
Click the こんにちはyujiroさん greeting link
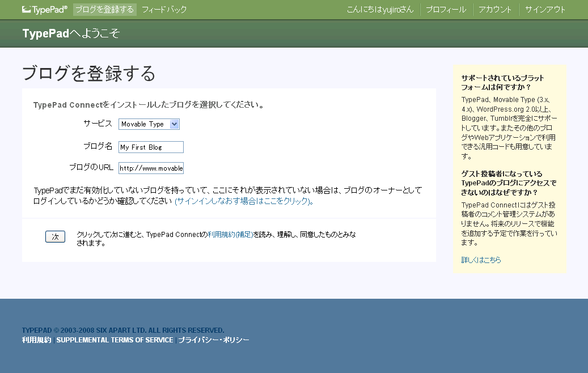tap(380, 9)
